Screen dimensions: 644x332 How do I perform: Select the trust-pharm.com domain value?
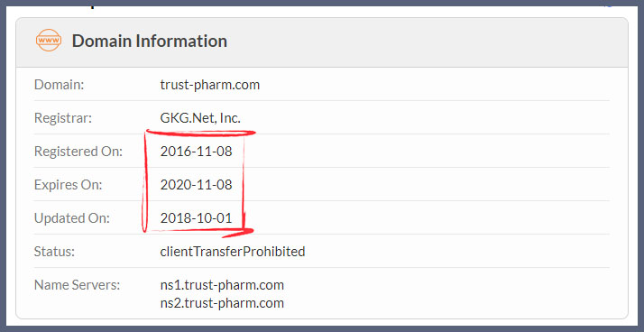click(210, 85)
